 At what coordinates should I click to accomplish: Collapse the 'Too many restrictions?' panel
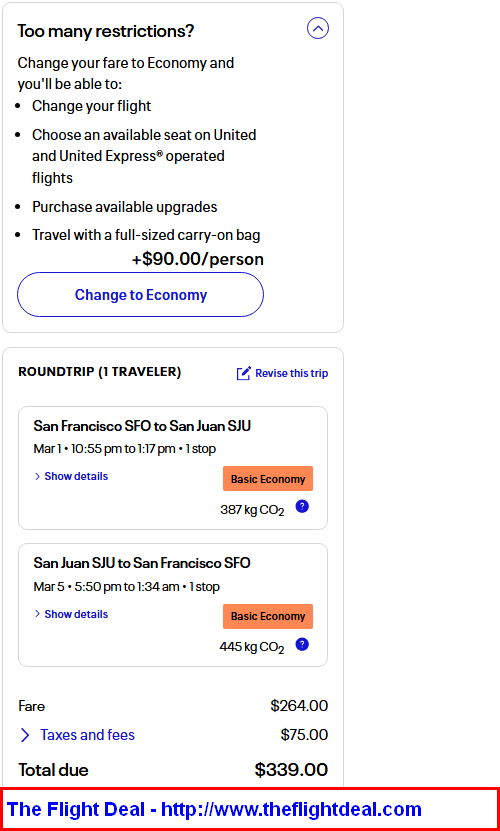point(318,29)
